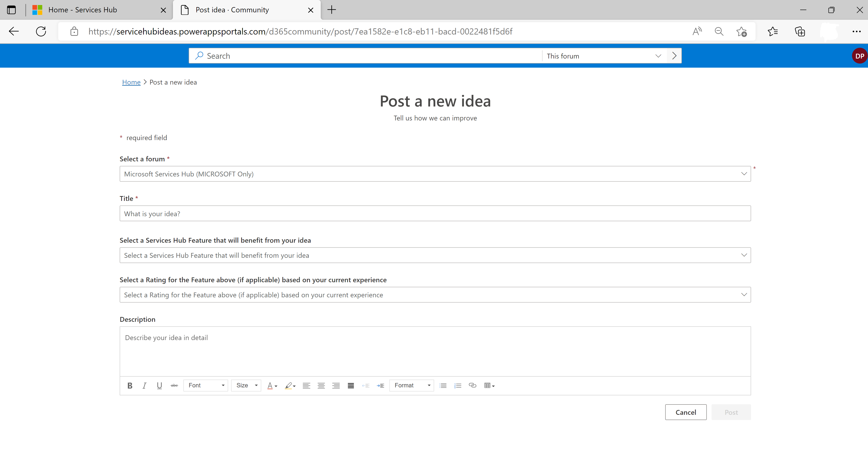Decrease indent in description editor
This screenshot has height=463, width=868.
coord(366,386)
